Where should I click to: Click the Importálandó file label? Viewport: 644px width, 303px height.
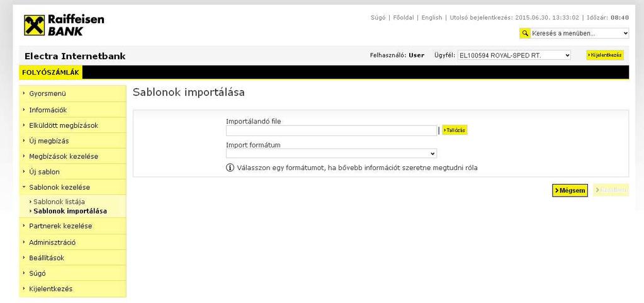(x=254, y=122)
